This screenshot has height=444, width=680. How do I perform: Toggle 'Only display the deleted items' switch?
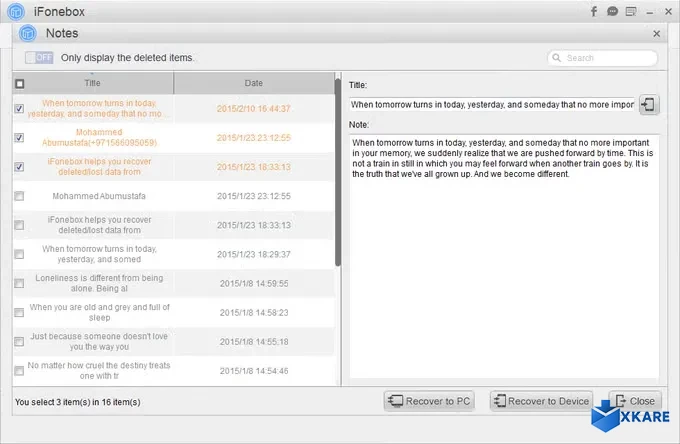pos(39,57)
